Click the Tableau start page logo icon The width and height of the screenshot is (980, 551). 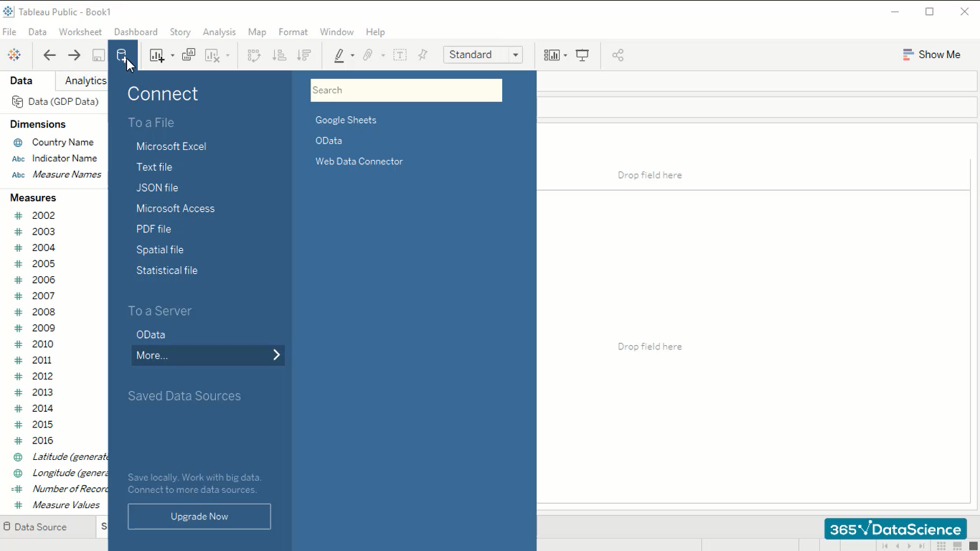point(14,55)
